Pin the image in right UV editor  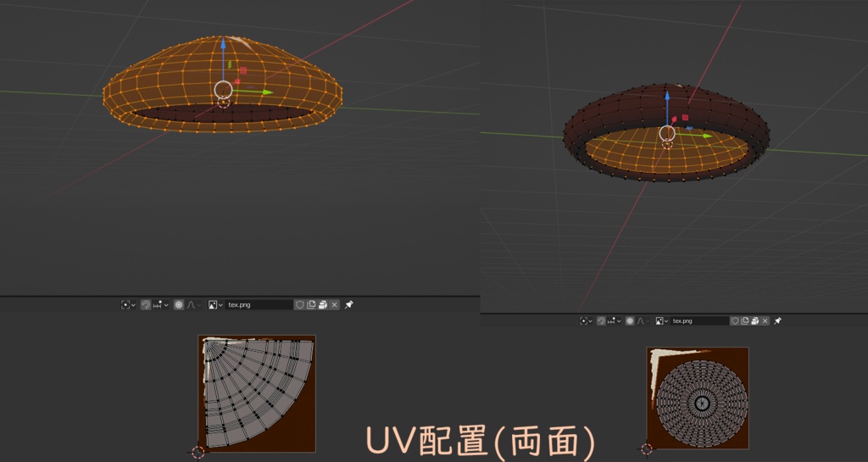click(x=777, y=321)
